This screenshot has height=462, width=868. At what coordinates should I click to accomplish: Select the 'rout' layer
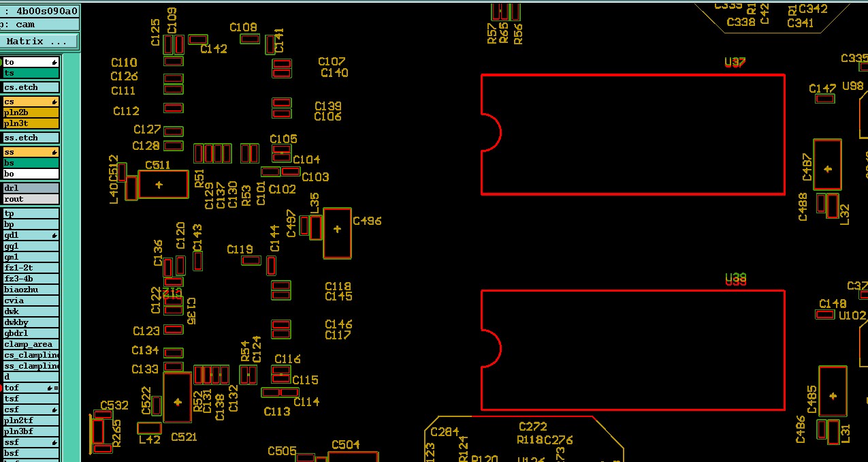(x=31, y=199)
